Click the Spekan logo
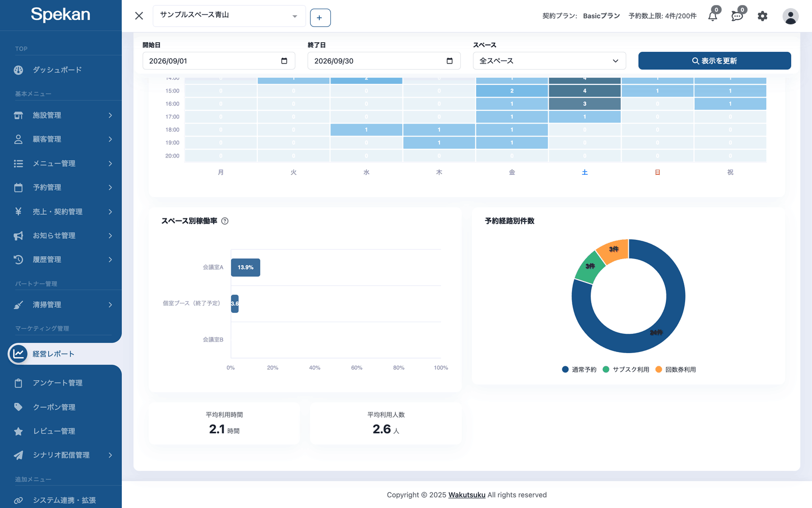The image size is (812, 508). [60, 14]
